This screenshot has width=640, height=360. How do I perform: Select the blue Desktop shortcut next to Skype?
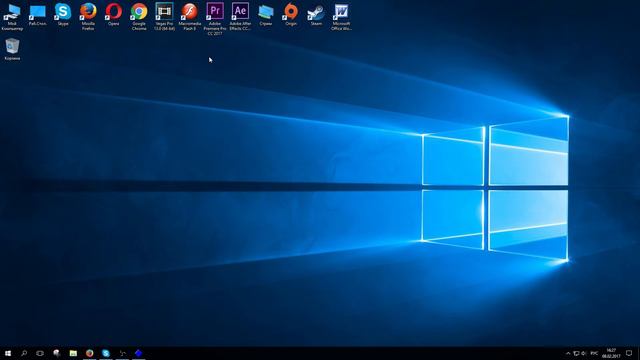[x=38, y=15]
